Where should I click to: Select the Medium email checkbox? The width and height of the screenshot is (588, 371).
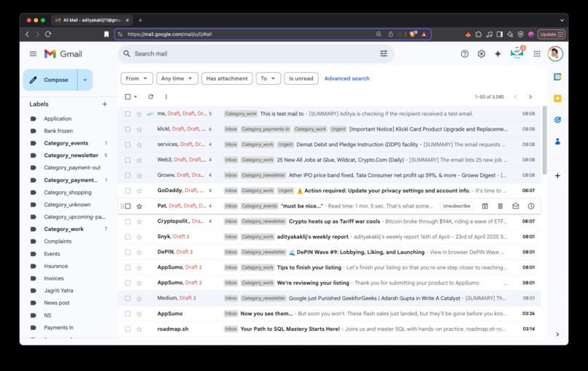(x=128, y=298)
